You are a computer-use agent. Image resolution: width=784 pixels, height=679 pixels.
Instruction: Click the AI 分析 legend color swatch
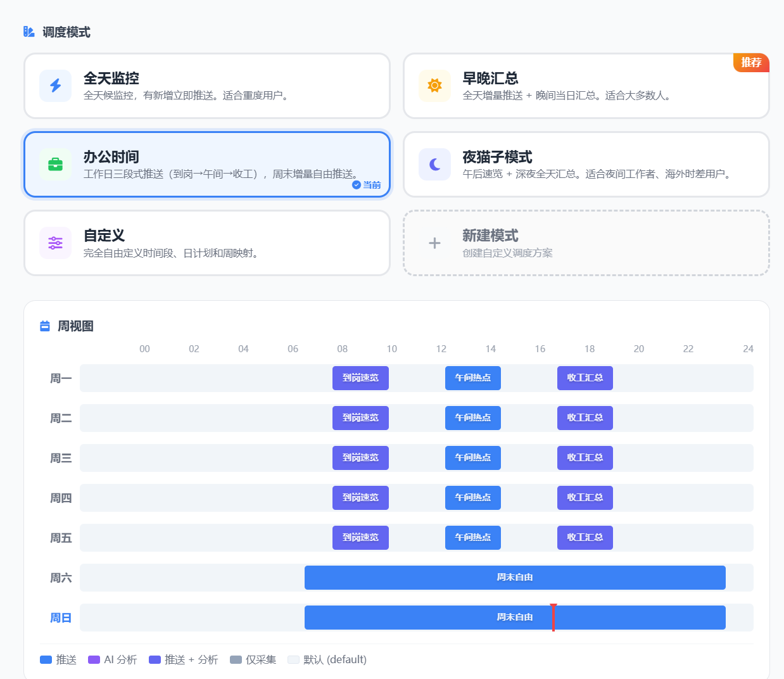coord(92,659)
